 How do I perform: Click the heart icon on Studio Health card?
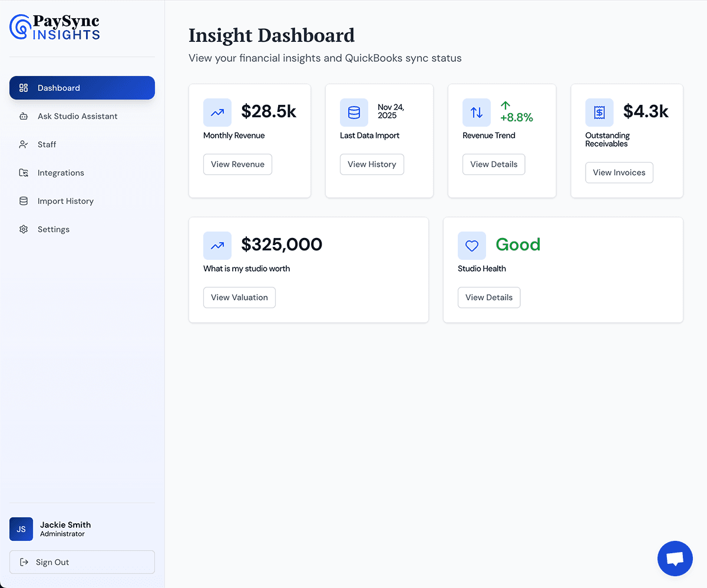coord(472,245)
